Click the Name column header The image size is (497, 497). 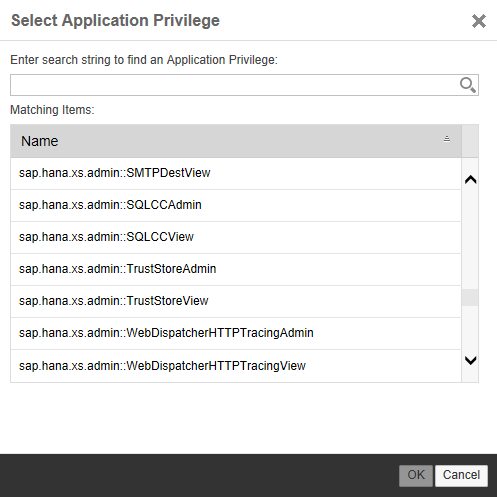236,141
